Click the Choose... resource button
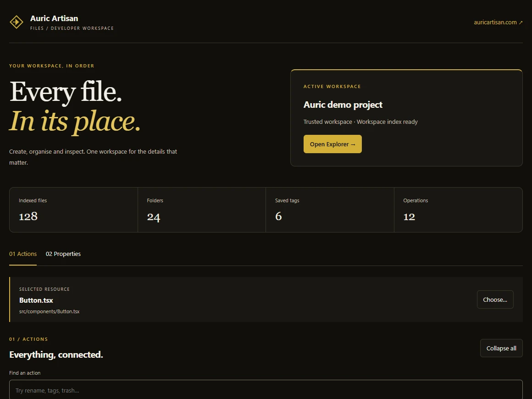The height and width of the screenshot is (399, 532). point(495,299)
